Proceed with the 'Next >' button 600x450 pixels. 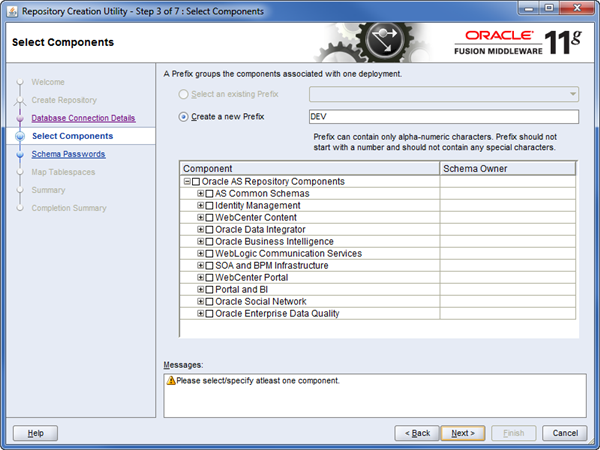click(463, 433)
